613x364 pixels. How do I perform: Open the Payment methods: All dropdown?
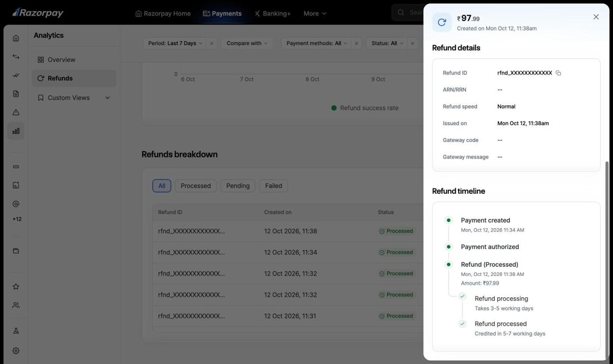click(317, 43)
